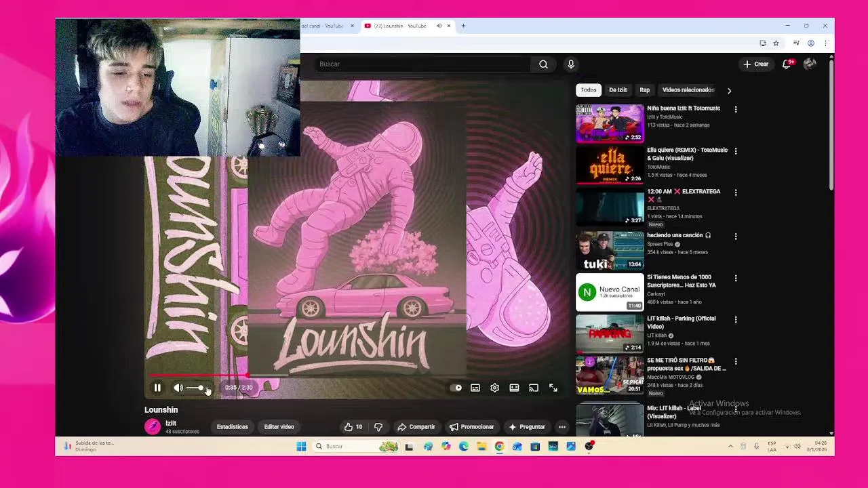Open the LIT killah Parking video title
Image resolution: width=868 pixels, height=488 pixels.
click(x=681, y=323)
